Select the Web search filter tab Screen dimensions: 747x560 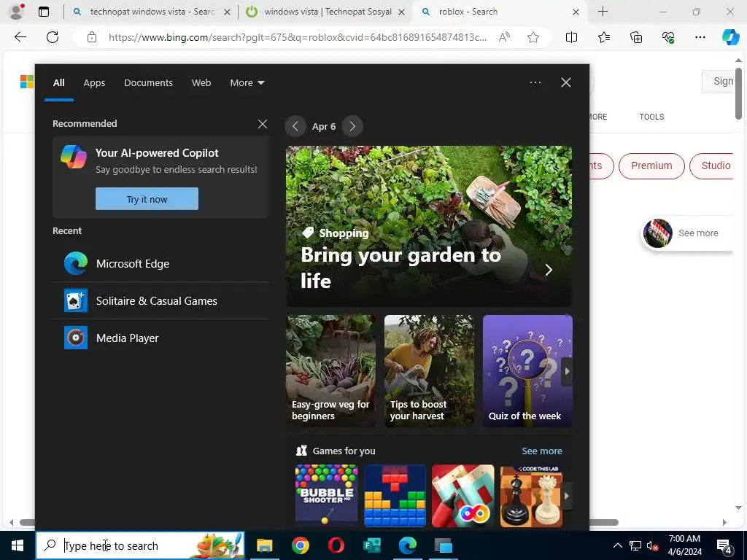pyautogui.click(x=201, y=83)
